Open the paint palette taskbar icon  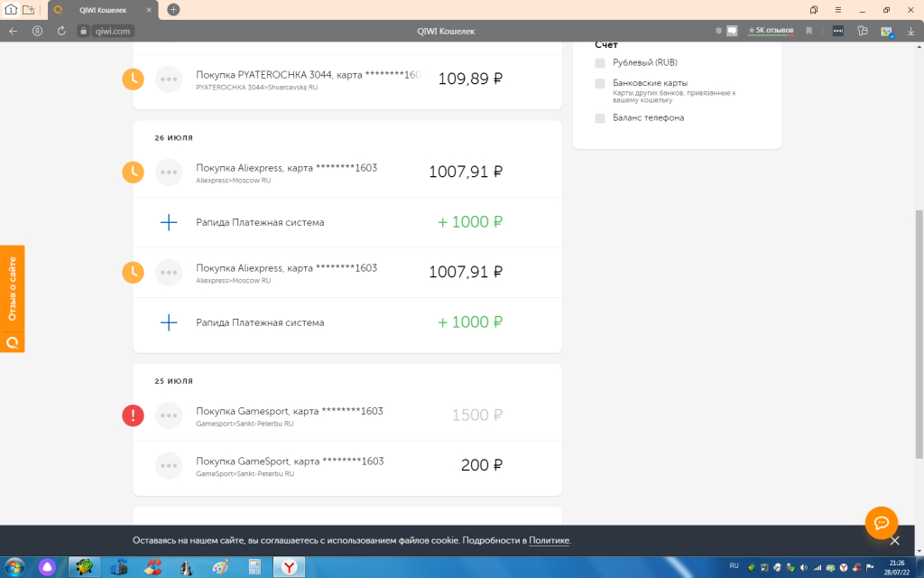click(220, 567)
